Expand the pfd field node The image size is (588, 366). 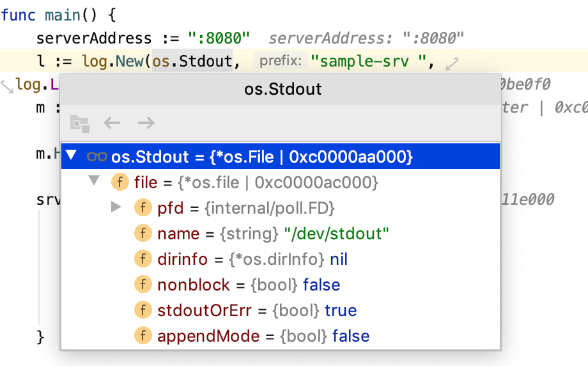(x=116, y=208)
